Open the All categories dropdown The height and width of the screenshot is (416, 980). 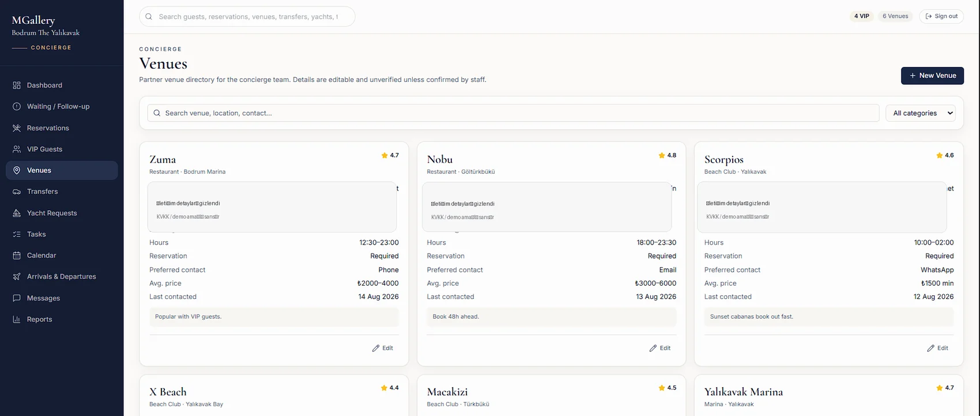tap(920, 113)
